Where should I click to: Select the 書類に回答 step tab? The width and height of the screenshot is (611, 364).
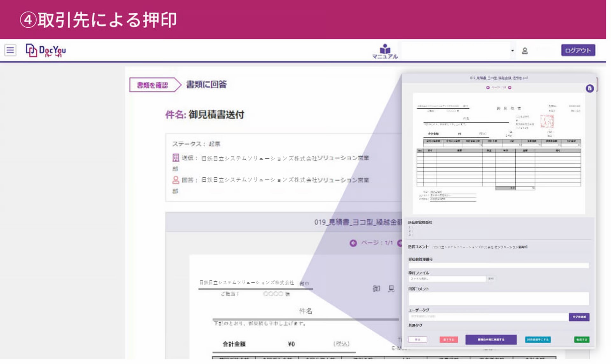point(206,85)
